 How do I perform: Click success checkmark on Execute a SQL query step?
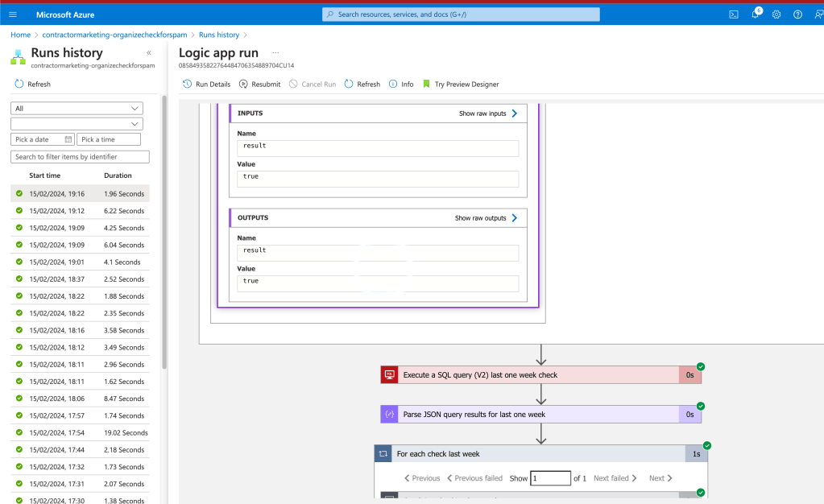tap(701, 367)
